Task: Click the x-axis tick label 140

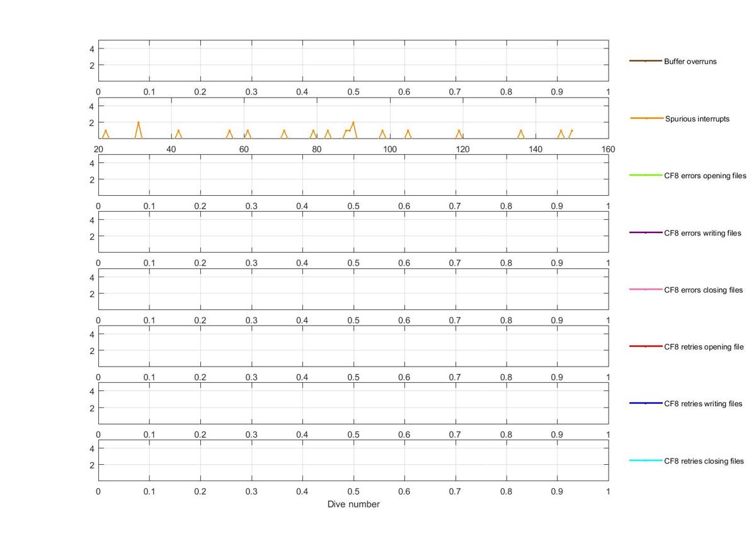Action: coord(535,149)
